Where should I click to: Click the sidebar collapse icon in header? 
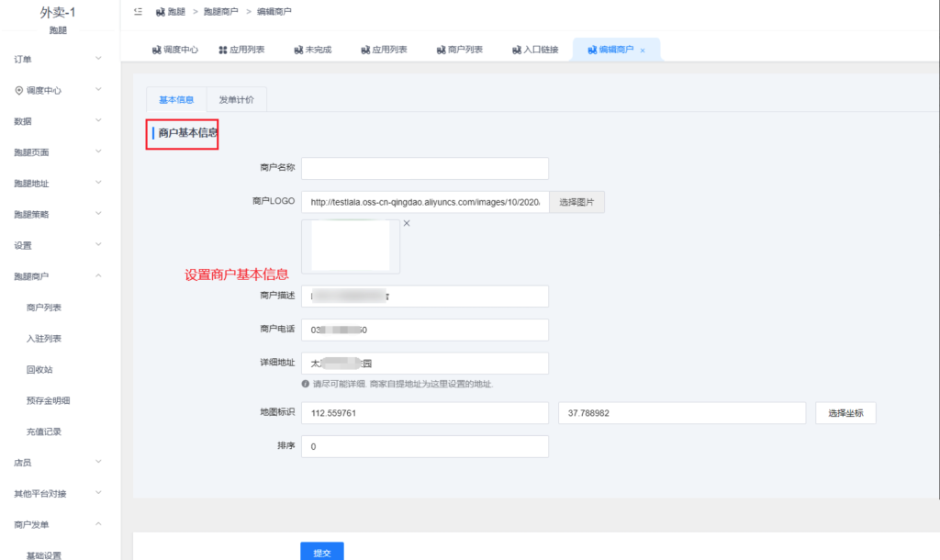coord(138,12)
